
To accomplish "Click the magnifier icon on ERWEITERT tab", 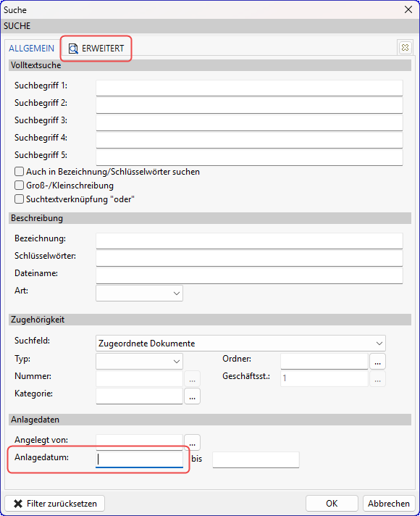I will [73, 49].
